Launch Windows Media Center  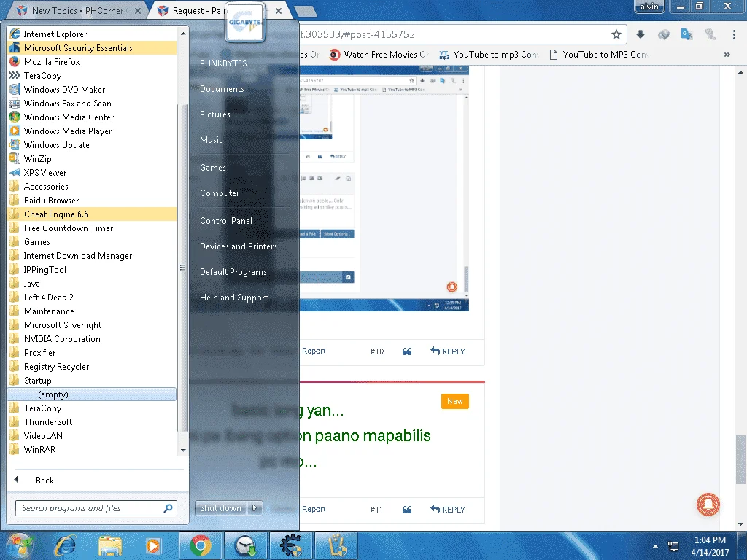pos(92,117)
